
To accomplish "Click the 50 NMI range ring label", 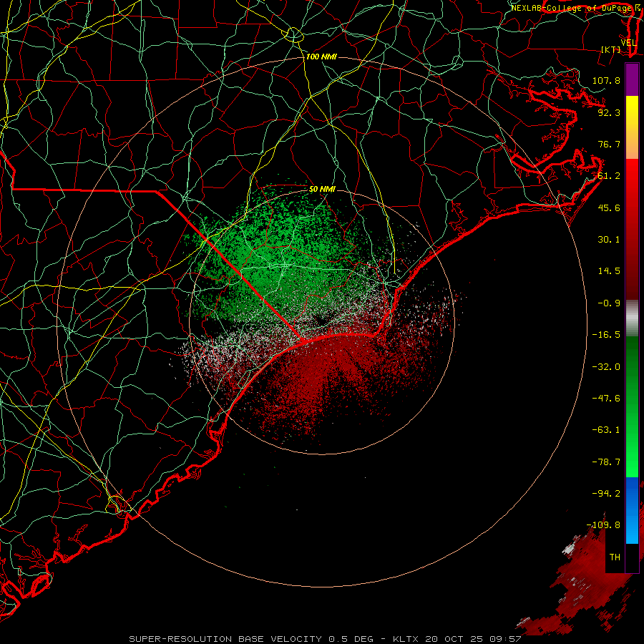I will click(x=322, y=190).
